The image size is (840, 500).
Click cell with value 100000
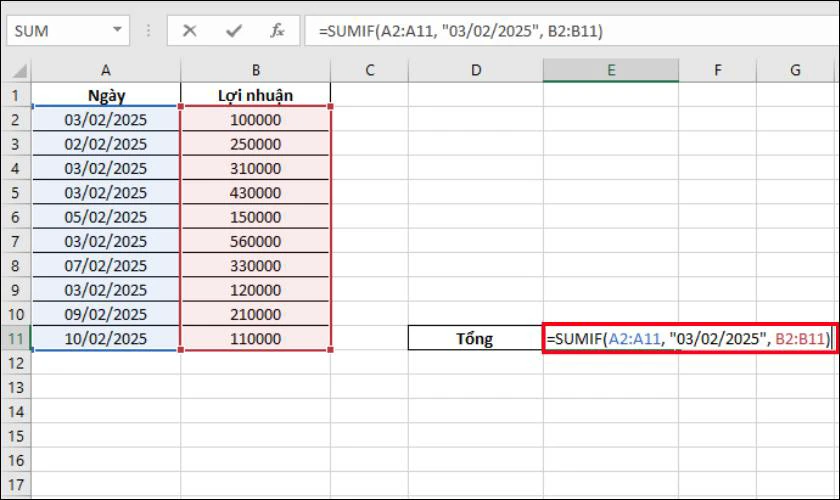256,120
